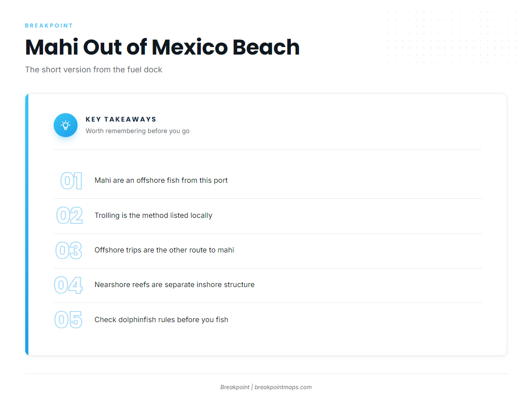Select the Breakpoint brand label at top
This screenshot has height=402, width=532.
click(49, 26)
